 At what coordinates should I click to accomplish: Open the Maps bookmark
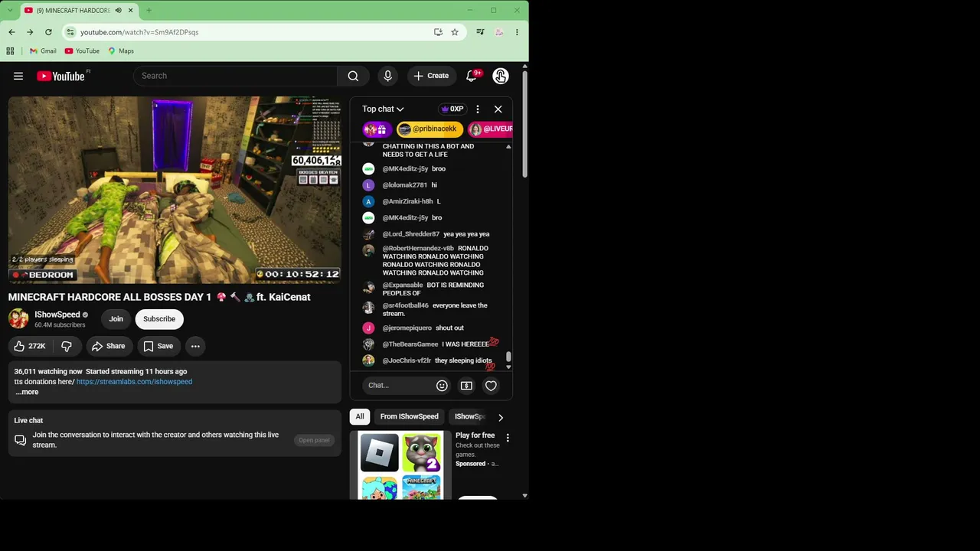(x=121, y=51)
